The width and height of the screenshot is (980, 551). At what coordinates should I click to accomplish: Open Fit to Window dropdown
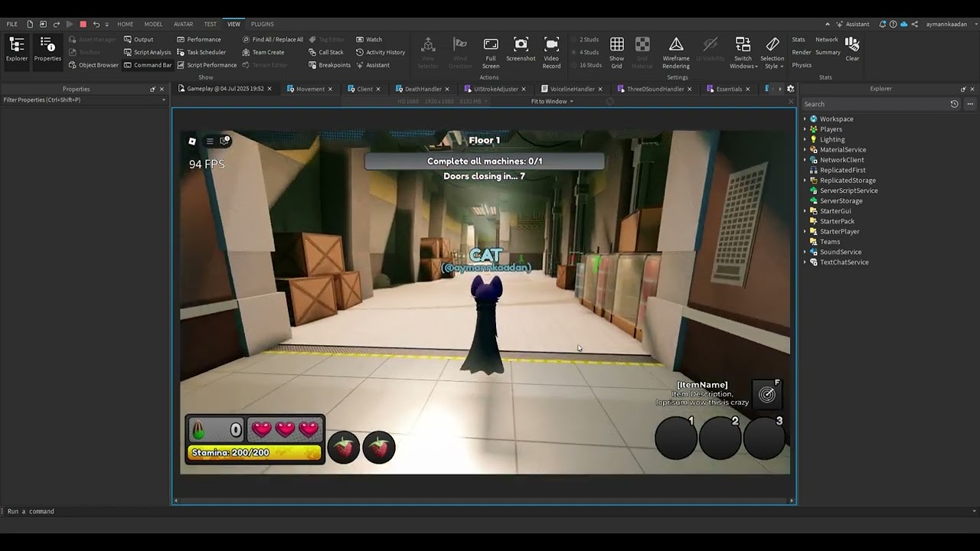click(552, 101)
